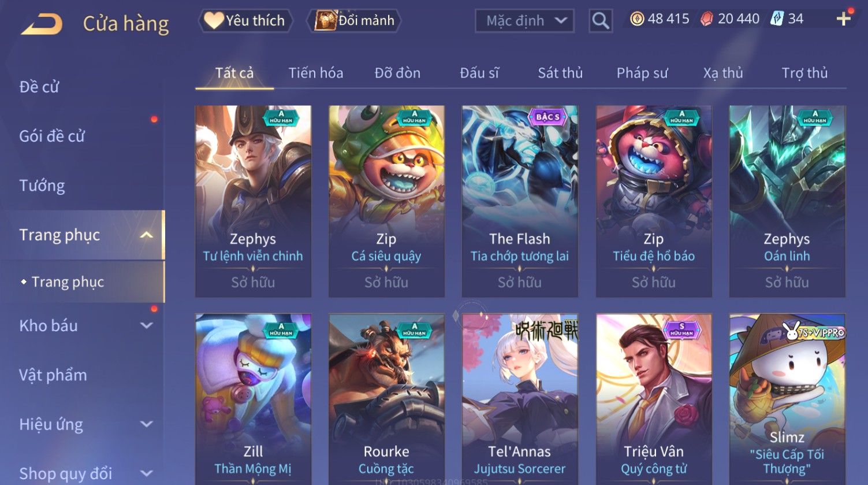
Task: Expand the Hiệu ứng sidebar section
Action: coord(147,424)
